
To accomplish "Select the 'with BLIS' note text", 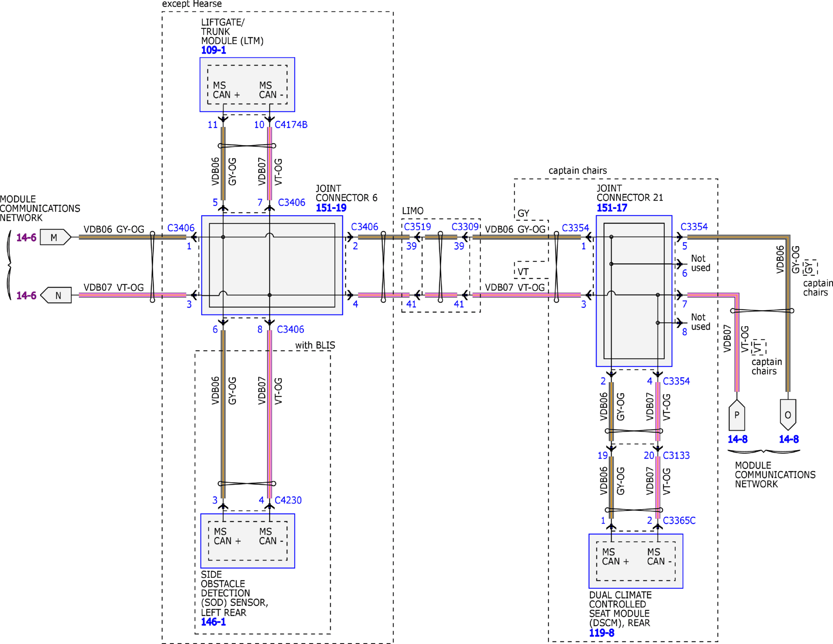I will click(x=315, y=345).
